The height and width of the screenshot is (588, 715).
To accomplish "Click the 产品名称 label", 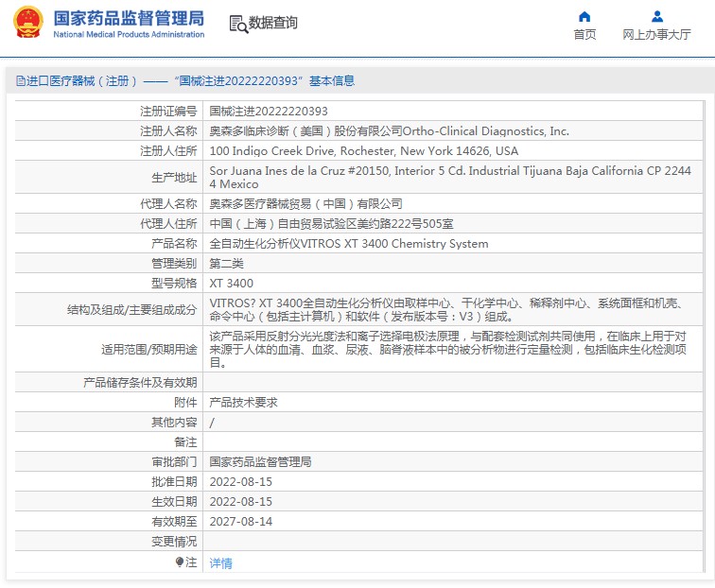I will tap(174, 243).
